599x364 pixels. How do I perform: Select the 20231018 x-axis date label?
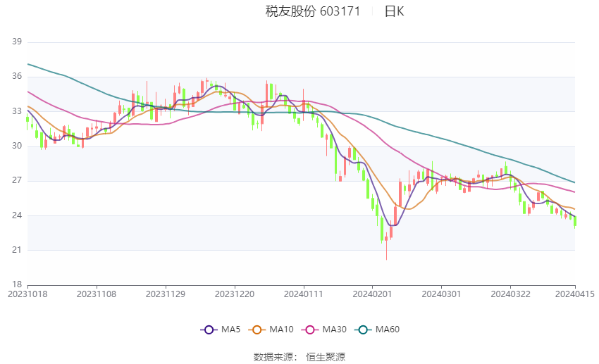click(x=27, y=294)
